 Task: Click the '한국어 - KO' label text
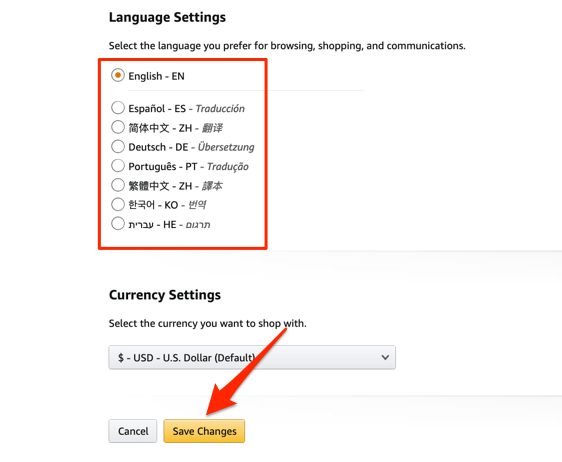click(x=153, y=205)
